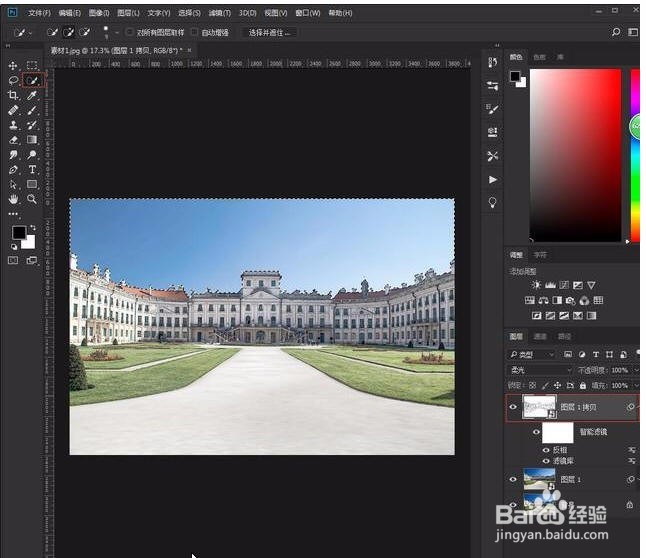Enable Auto-Enhance checkbox
The image size is (646, 558).
pyautogui.click(x=194, y=32)
